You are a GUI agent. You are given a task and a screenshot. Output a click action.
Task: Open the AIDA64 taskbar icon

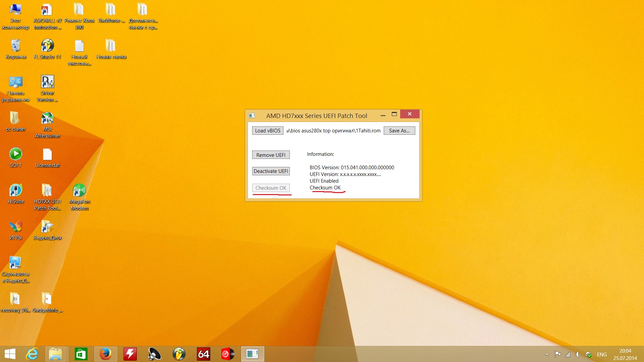tap(203, 354)
